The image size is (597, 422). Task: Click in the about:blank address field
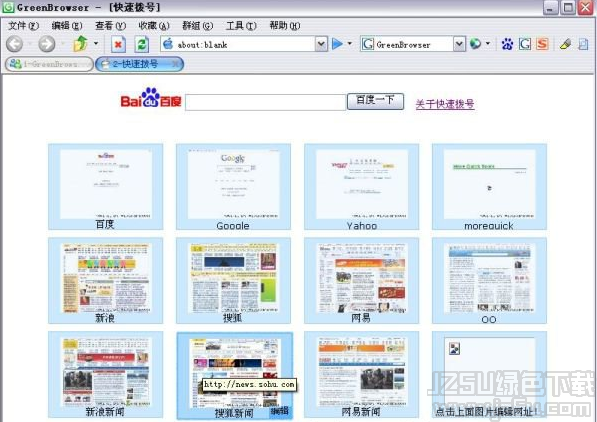pyautogui.click(x=245, y=45)
